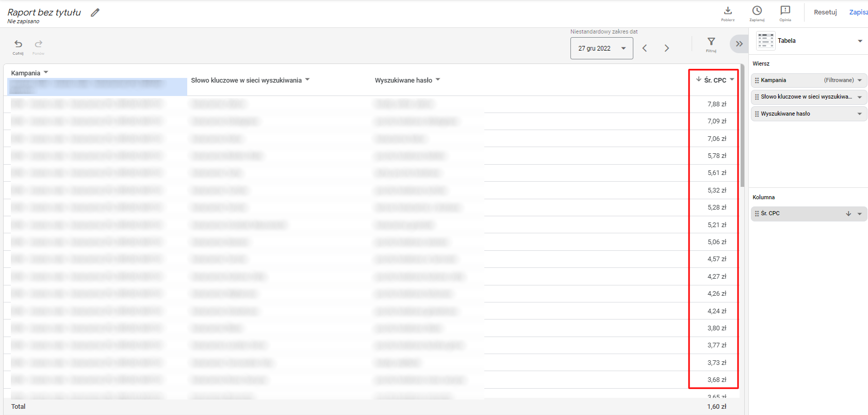The width and height of the screenshot is (868, 415).
Task: Click the 4,57 zł cell
Action: [716, 259]
